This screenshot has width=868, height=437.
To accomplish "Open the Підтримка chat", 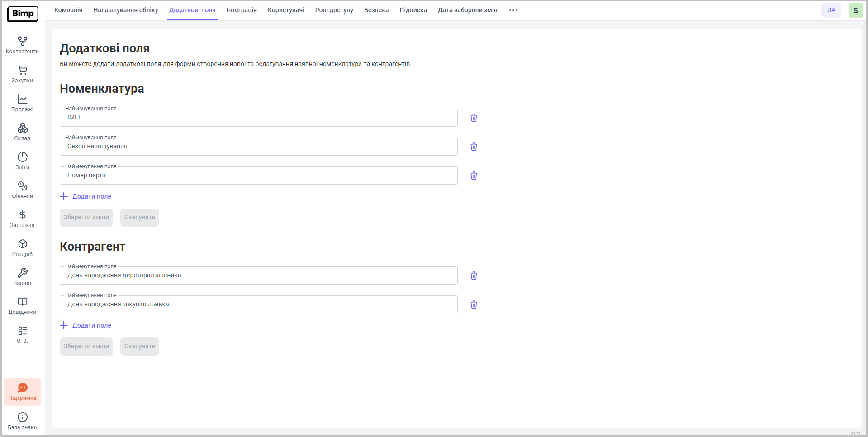I will [22, 392].
